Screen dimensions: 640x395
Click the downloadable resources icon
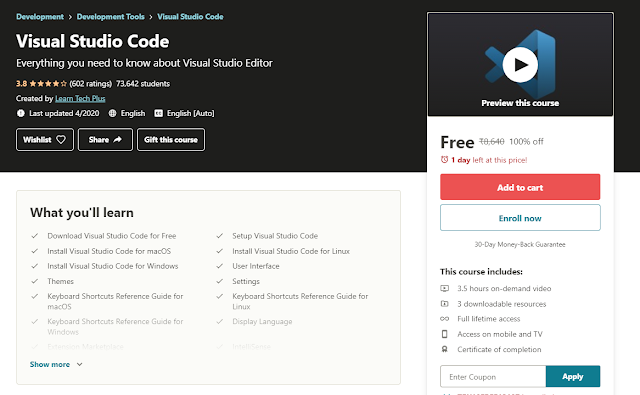click(x=444, y=304)
